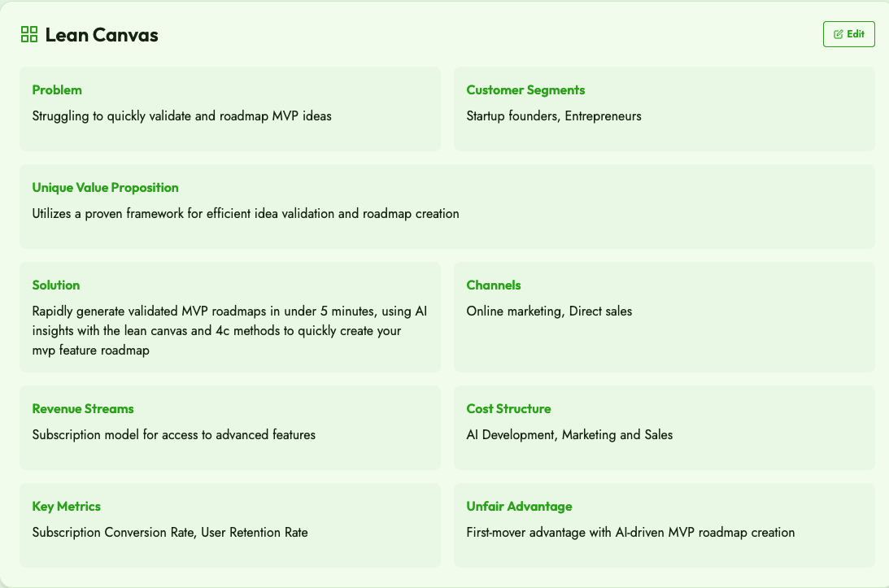Open the Unique Value Proposition card
The width and height of the screenshot is (889, 588).
447,207
